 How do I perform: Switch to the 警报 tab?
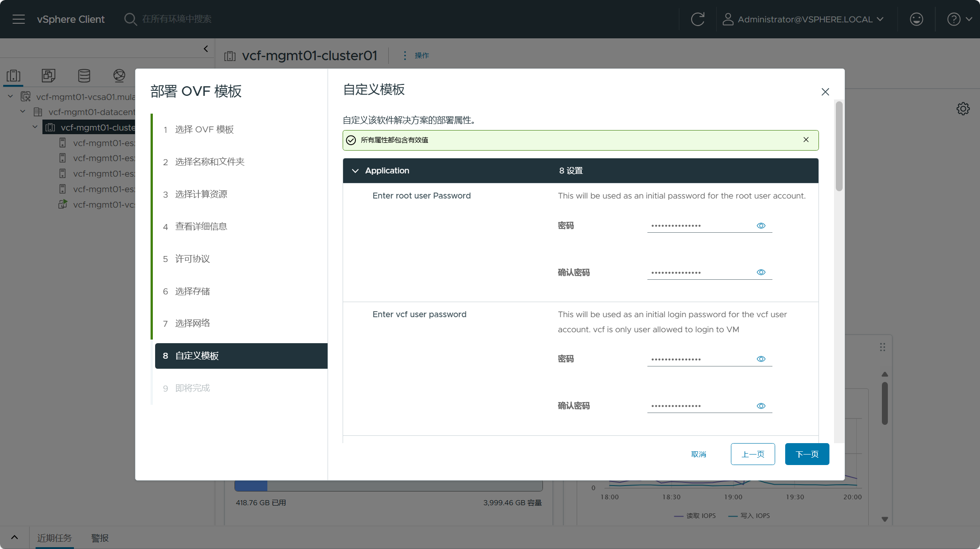click(100, 538)
